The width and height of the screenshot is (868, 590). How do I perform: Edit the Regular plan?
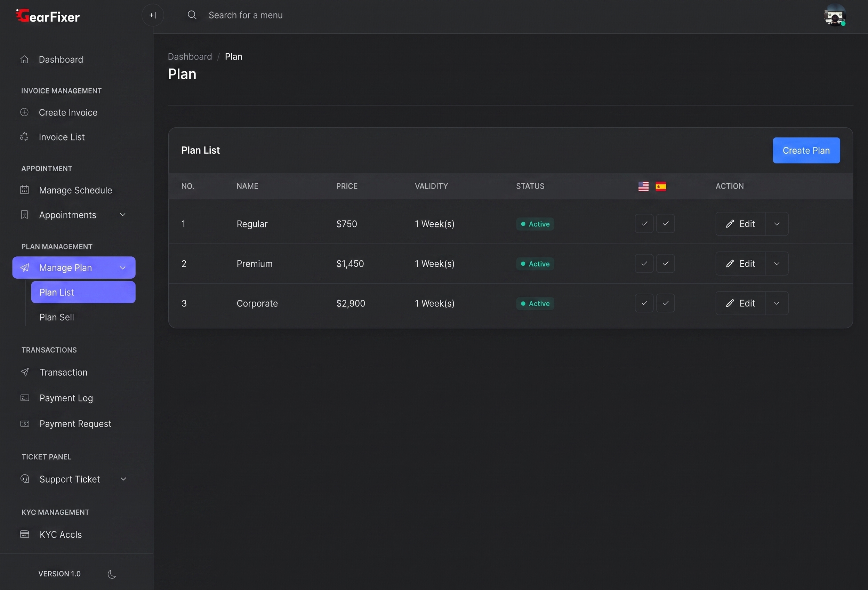point(740,224)
